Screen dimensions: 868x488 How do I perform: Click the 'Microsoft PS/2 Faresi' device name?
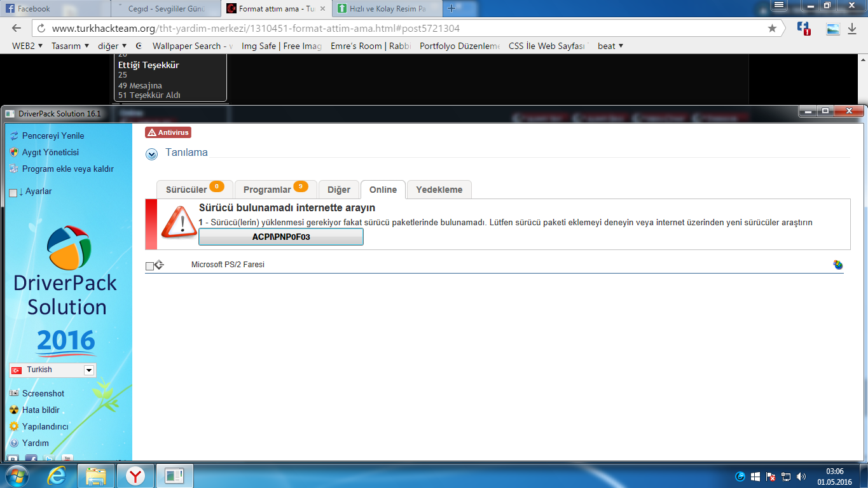coord(228,265)
